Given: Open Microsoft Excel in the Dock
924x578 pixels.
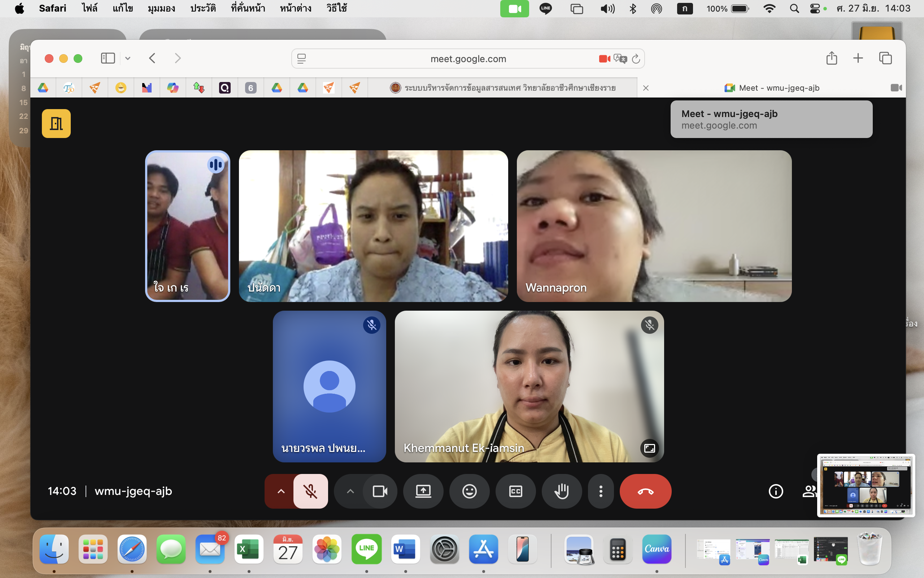Looking at the screenshot, I should pyautogui.click(x=249, y=549).
